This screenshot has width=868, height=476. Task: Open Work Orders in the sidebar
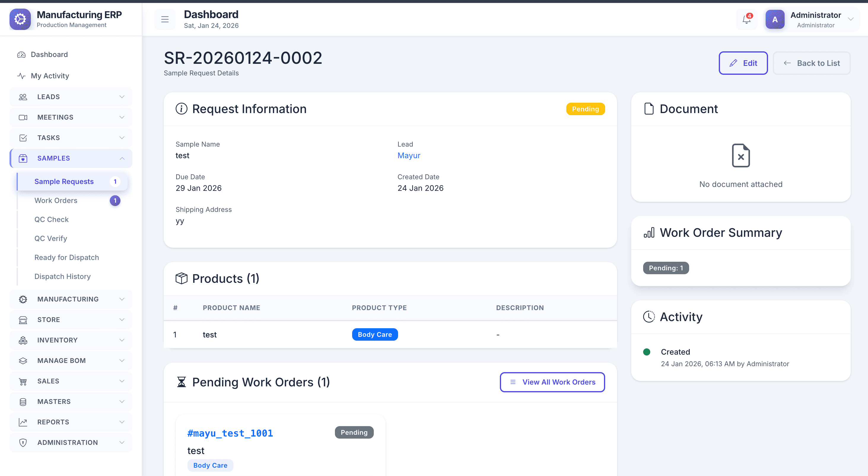tap(56, 201)
